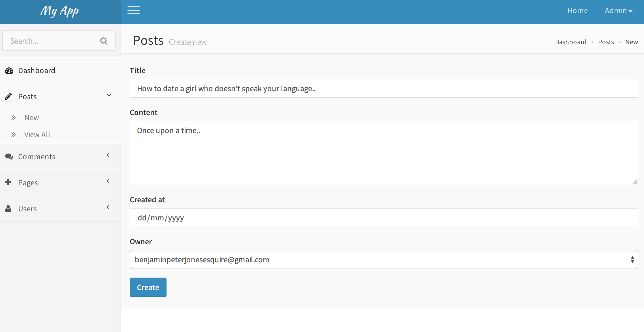Go to Home in top navbar
Screen dimensions: 644x332
click(x=577, y=11)
